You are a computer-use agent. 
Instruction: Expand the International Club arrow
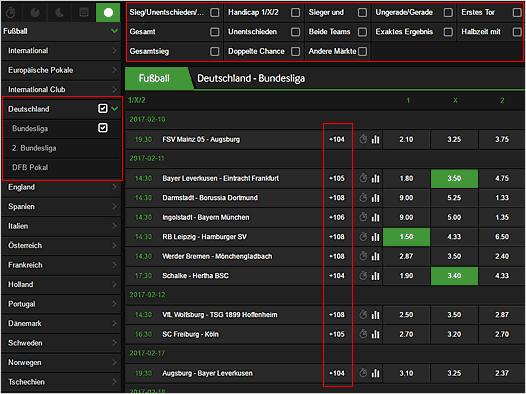(x=114, y=89)
